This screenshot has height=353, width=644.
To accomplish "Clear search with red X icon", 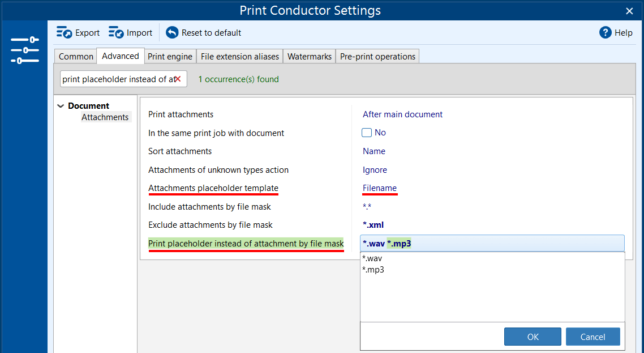I will coord(178,79).
